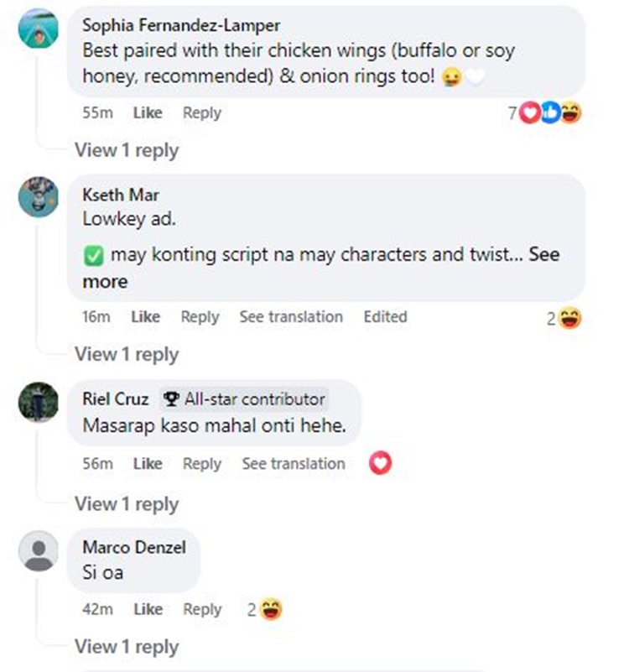Click the All-star contributor badge

(x=243, y=399)
